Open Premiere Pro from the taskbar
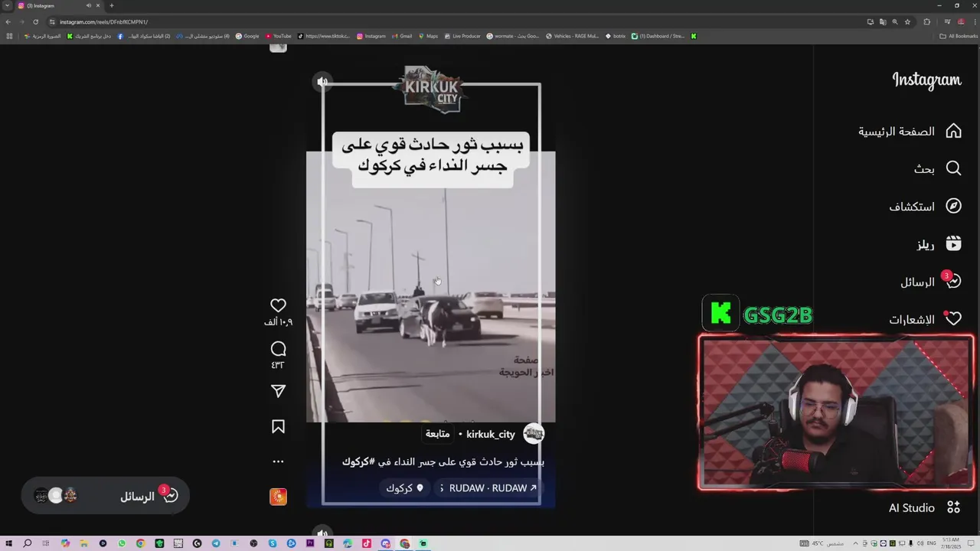The height and width of the screenshot is (551, 980). [x=310, y=543]
